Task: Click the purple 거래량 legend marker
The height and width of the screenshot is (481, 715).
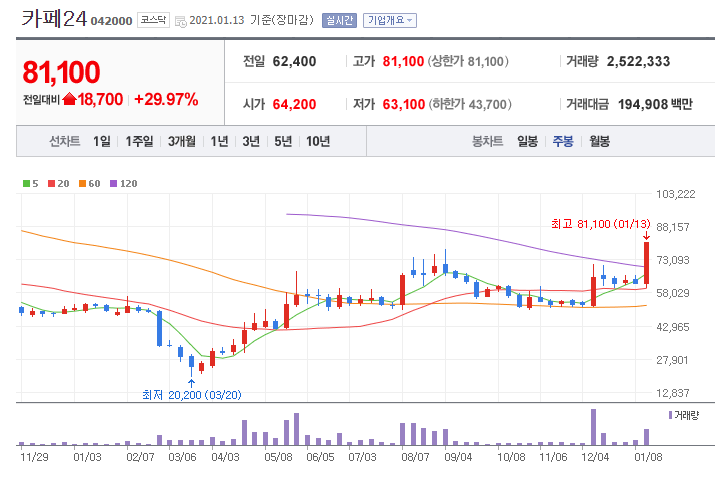Action: 670,415
